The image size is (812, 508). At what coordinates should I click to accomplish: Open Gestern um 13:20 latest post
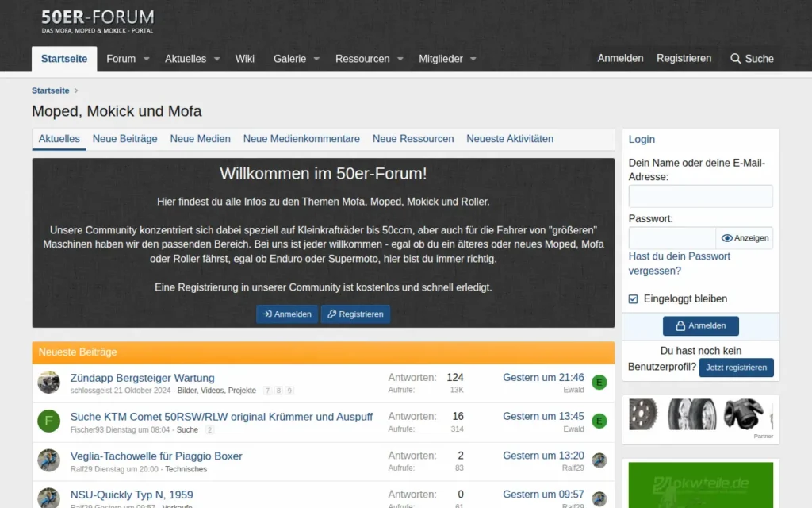pos(543,456)
